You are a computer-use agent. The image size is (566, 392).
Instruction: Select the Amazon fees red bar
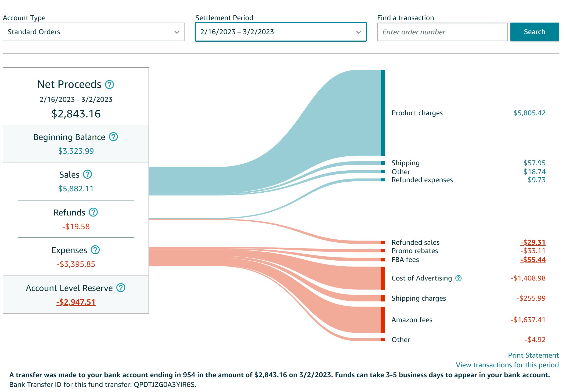click(383, 320)
